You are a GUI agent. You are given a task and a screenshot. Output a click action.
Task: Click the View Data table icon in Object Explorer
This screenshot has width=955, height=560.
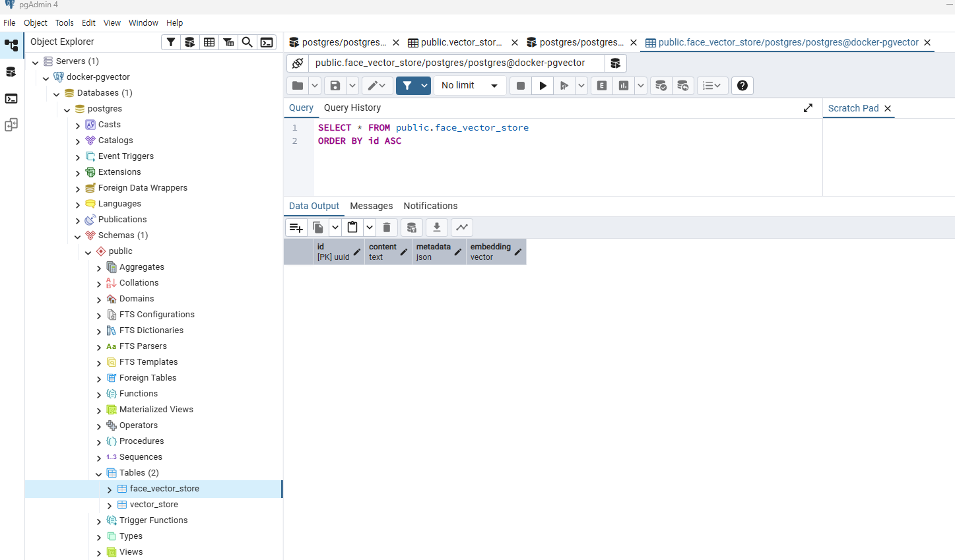[x=209, y=42]
